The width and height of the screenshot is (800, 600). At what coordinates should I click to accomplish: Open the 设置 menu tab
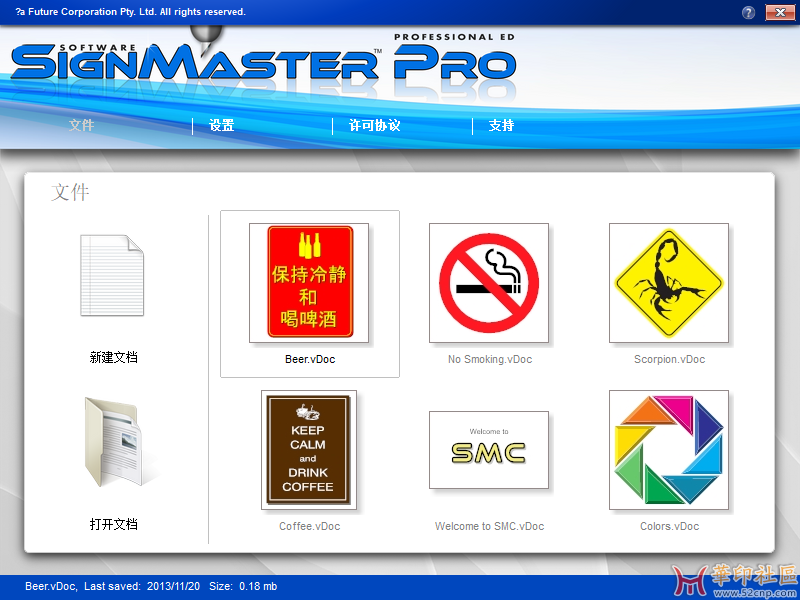point(221,125)
